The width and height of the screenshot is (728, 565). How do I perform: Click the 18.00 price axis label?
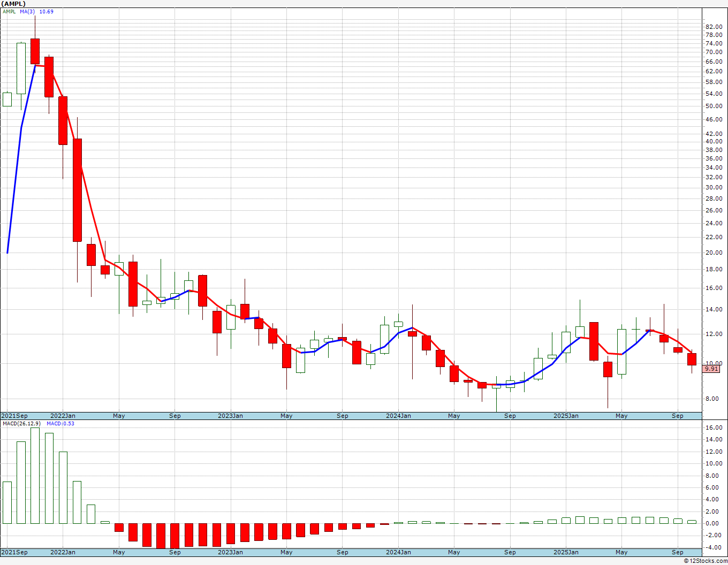click(x=714, y=269)
